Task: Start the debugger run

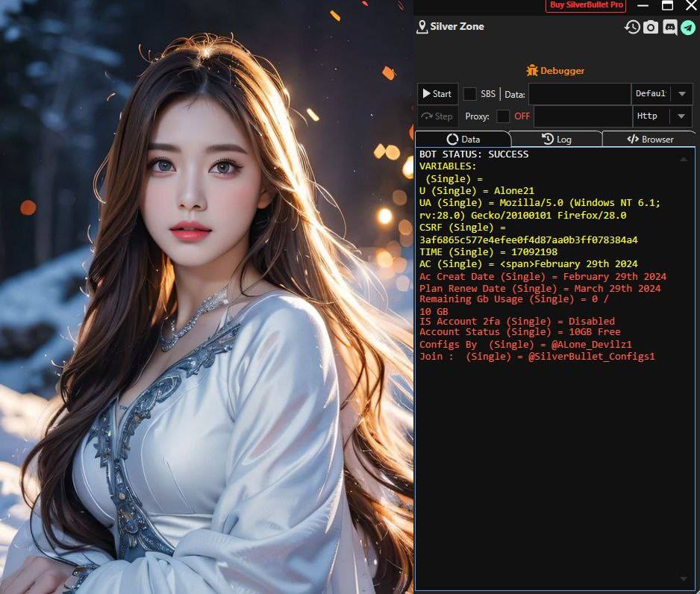Action: click(437, 94)
